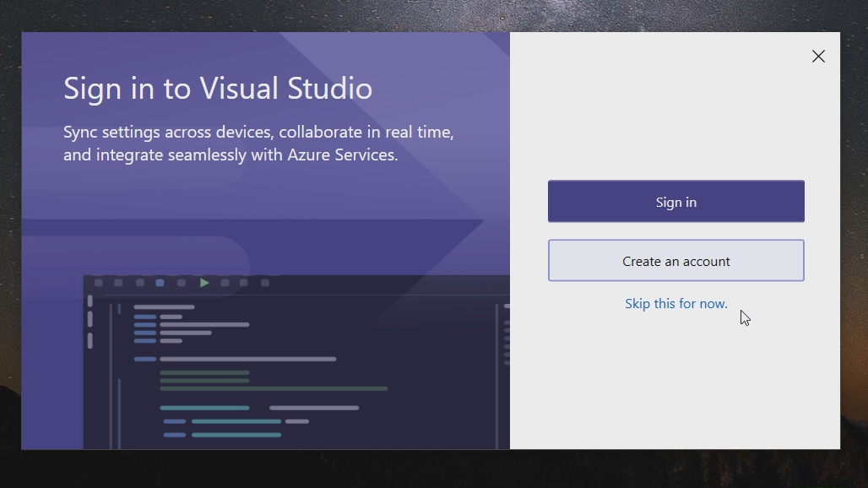Click the Sign in button

[675, 202]
